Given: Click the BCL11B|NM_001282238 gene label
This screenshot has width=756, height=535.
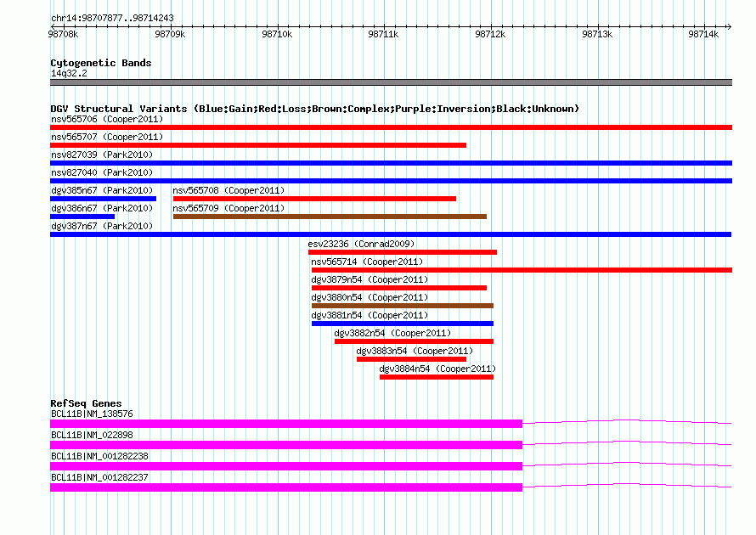Looking at the screenshot, I should (x=99, y=456).
